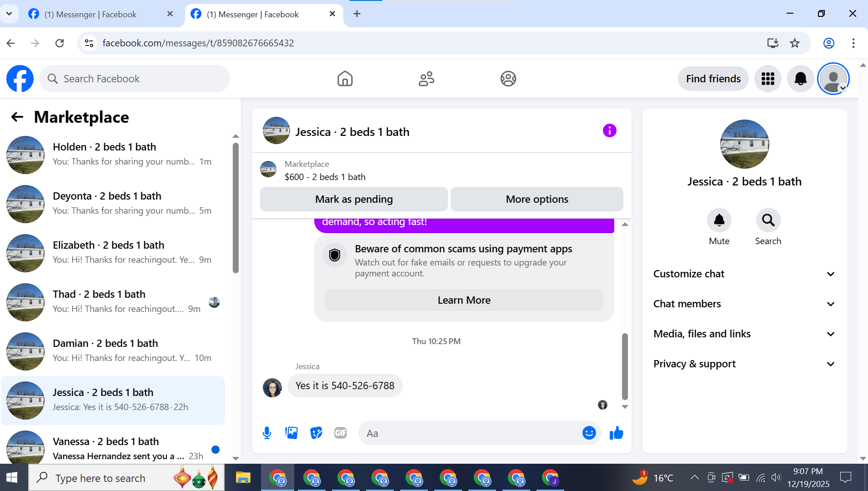Viewport: 868px width, 491px height.
Task: Open Windows Start menu
Action: [x=12, y=478]
